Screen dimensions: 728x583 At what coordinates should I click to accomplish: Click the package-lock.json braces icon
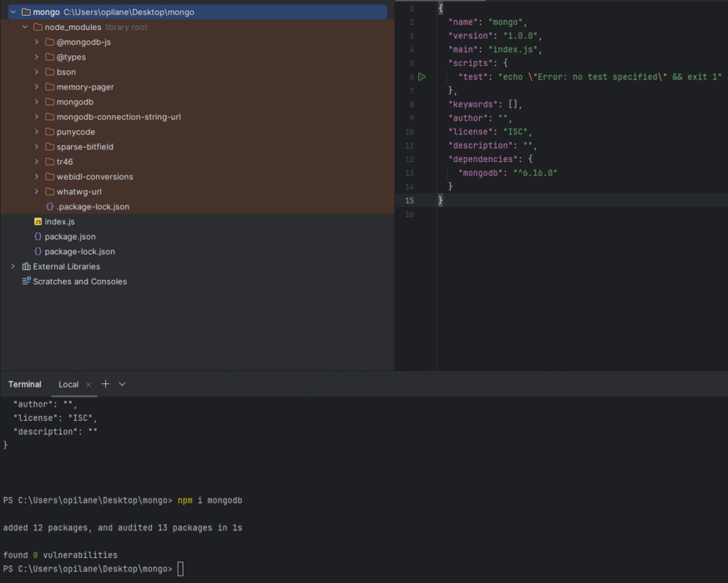tap(38, 252)
